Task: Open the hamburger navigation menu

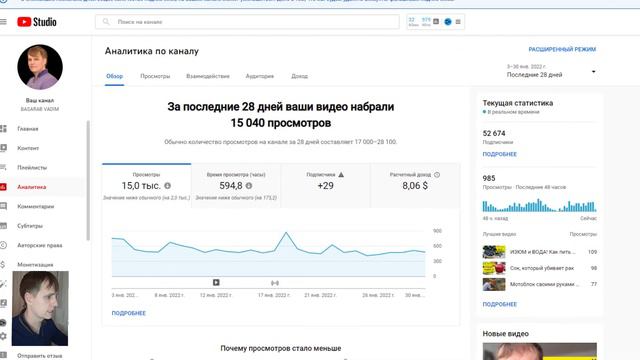Action: 3,22
